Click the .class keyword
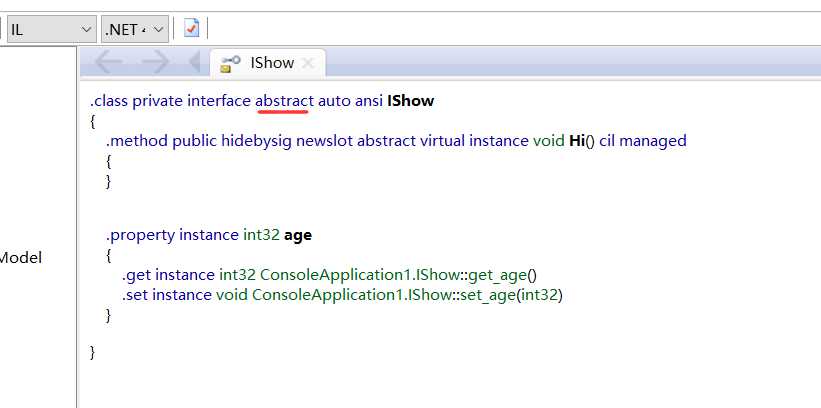 [109, 101]
